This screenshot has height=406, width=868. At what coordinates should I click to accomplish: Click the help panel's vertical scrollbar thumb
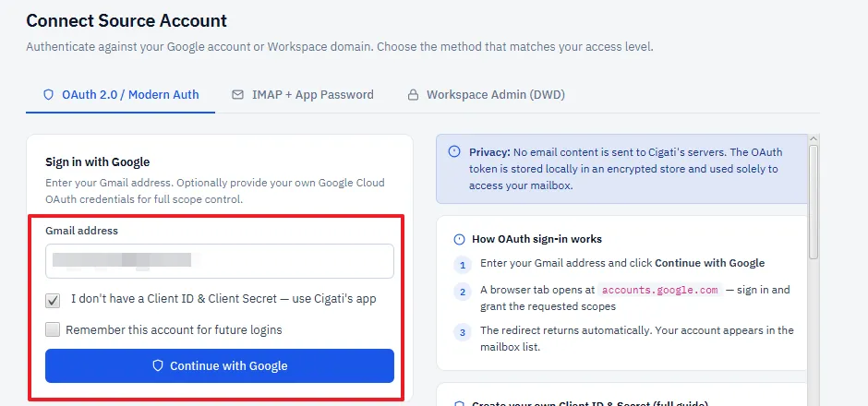click(x=814, y=201)
